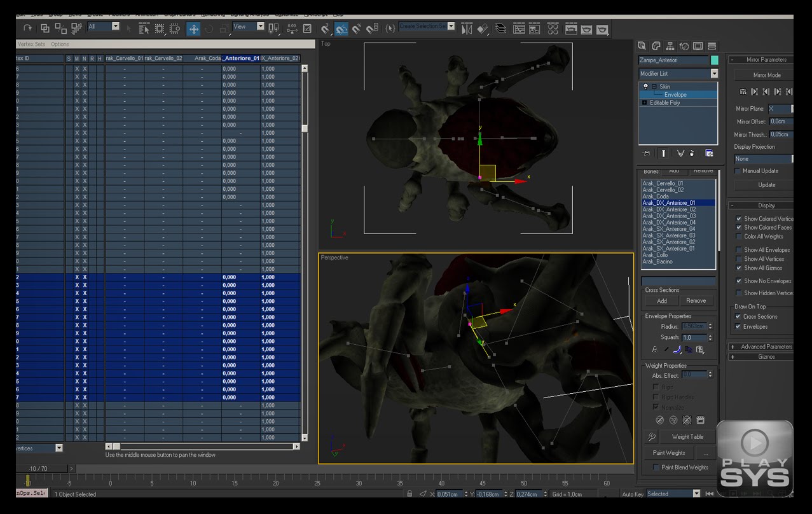Open Weight Tool wrench icon
The width and height of the screenshot is (812, 514).
pos(651,436)
